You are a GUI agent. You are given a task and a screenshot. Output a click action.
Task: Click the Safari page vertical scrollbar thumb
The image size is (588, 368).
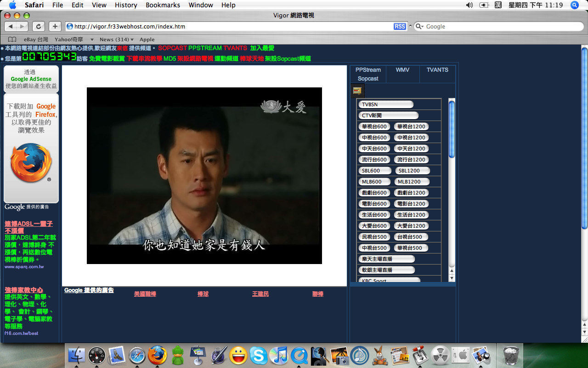584,137
